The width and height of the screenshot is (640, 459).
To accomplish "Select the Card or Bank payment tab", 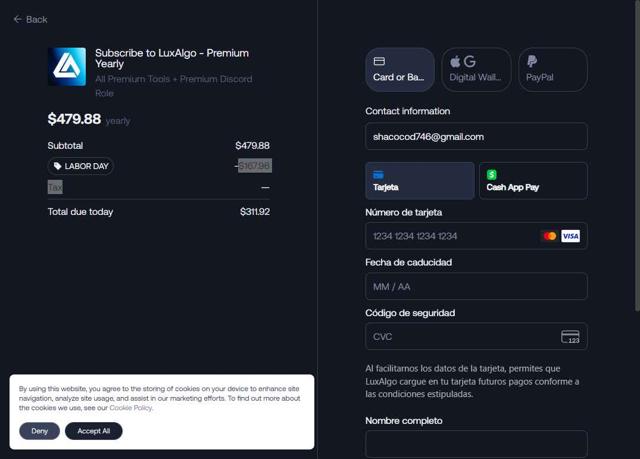I will [x=400, y=69].
